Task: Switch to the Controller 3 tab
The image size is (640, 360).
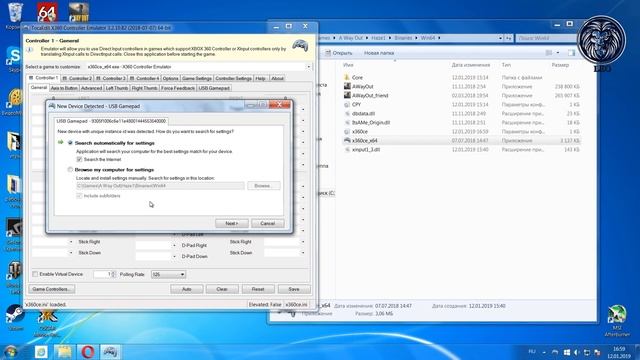Action: (111, 78)
